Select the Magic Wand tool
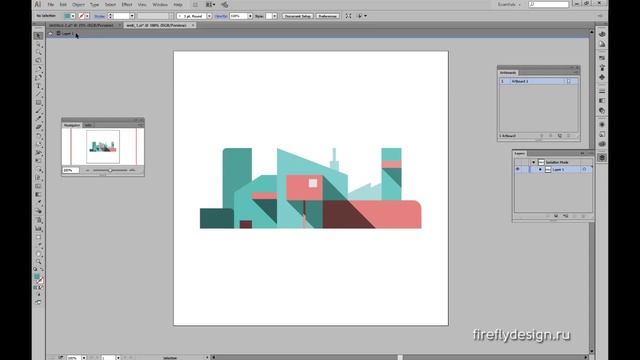 tap(38, 52)
